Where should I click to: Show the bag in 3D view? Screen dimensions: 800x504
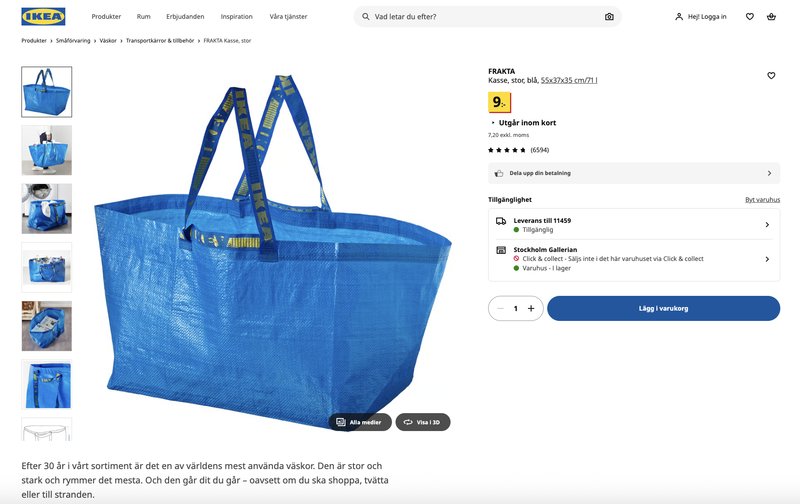[423, 422]
